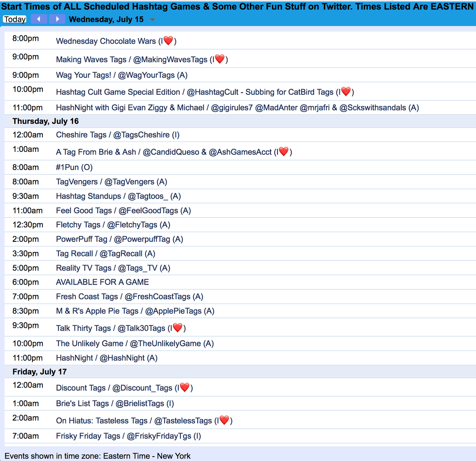Open Reality TV Tags event
This screenshot has width=476, height=461.
tap(113, 268)
